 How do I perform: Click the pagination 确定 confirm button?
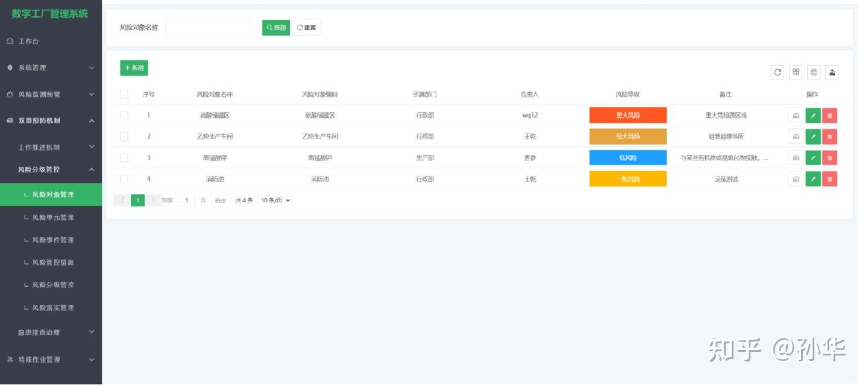[x=221, y=201]
